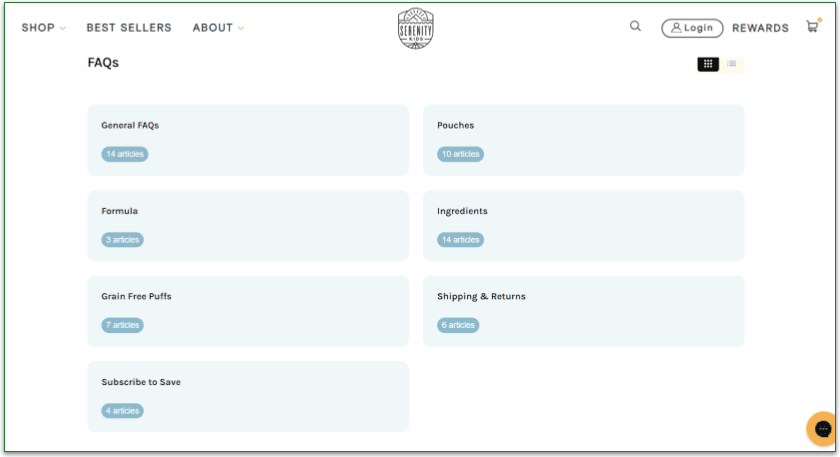
Task: Go to Best Sellers page
Action: 129,28
